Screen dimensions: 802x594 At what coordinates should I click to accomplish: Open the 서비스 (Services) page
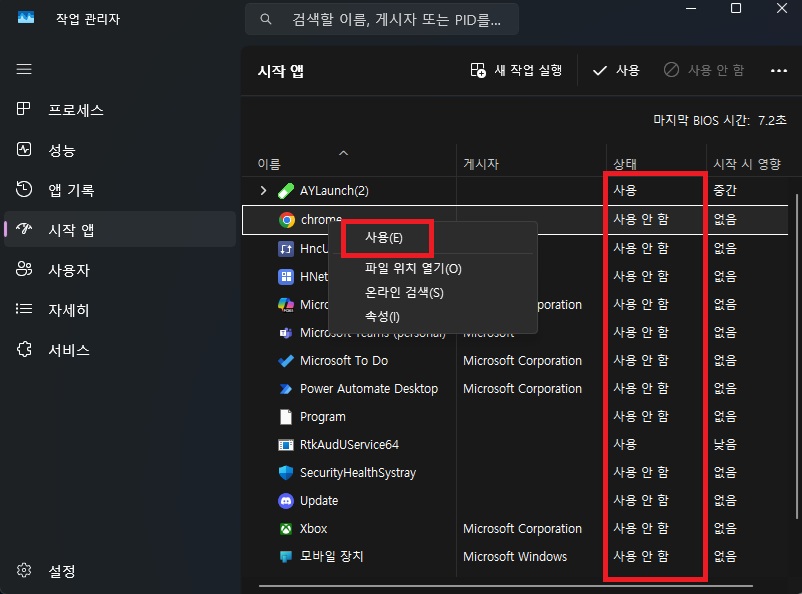coord(120,349)
